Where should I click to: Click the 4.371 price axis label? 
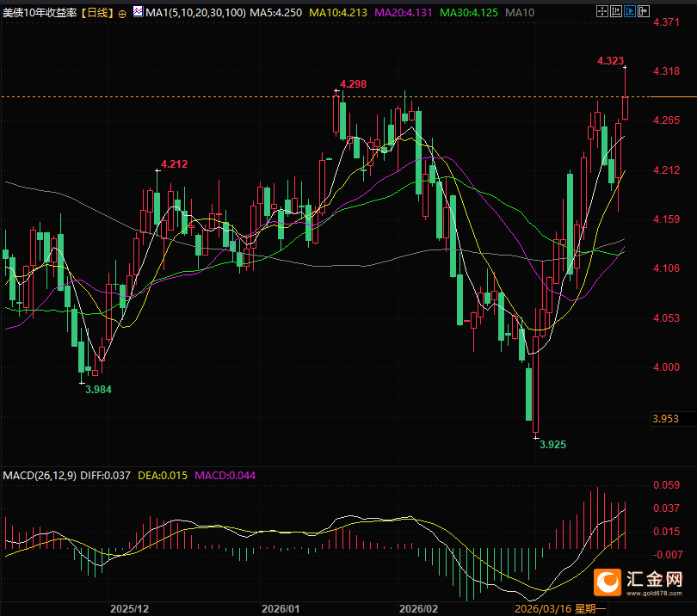click(x=666, y=22)
